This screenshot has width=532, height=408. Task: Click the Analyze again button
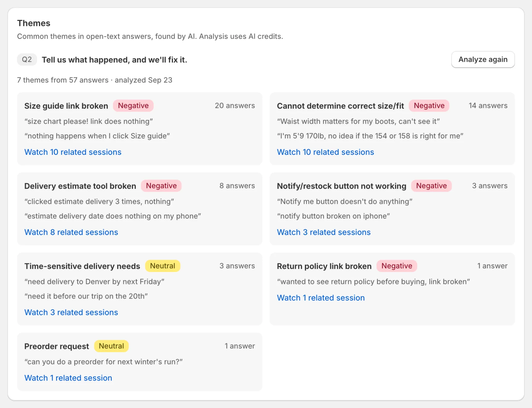pos(483,60)
